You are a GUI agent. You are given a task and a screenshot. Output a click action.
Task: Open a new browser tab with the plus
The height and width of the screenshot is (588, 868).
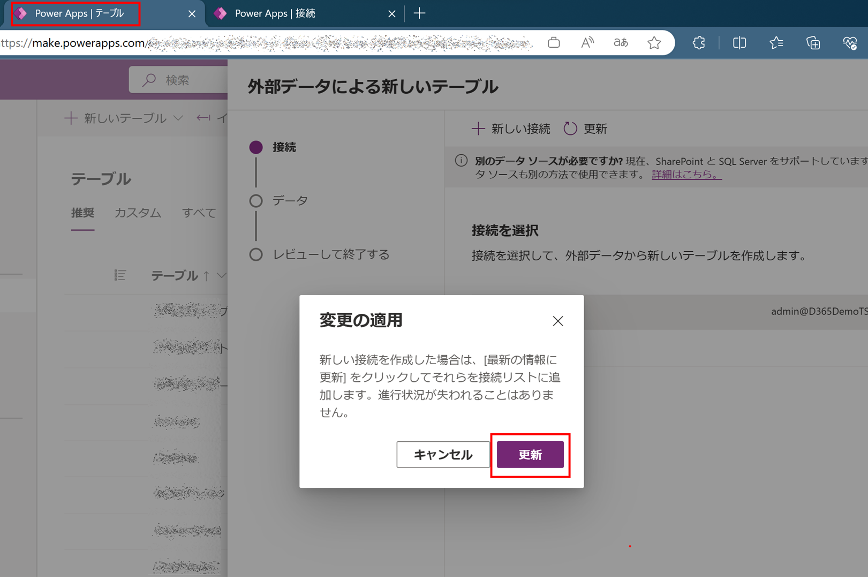point(420,13)
